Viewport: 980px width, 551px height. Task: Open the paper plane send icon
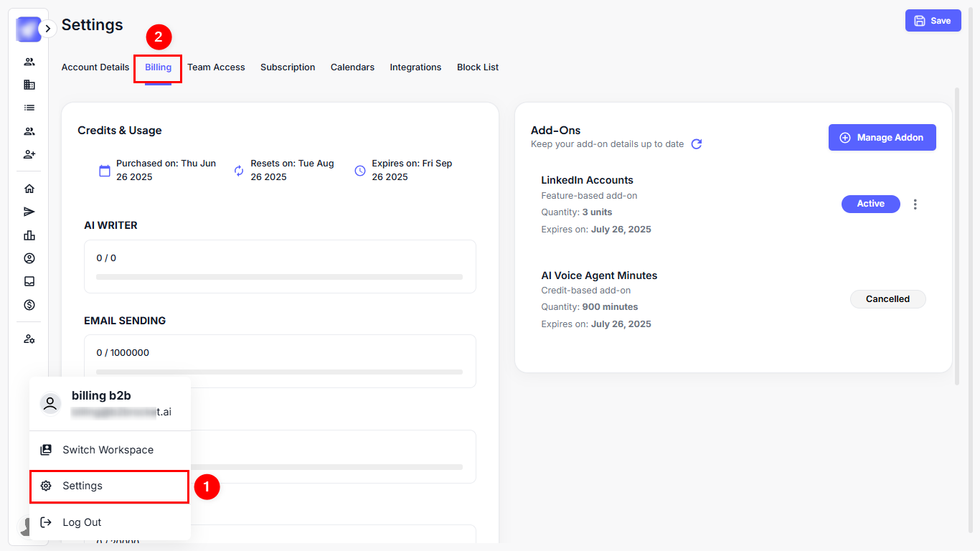pos(29,212)
